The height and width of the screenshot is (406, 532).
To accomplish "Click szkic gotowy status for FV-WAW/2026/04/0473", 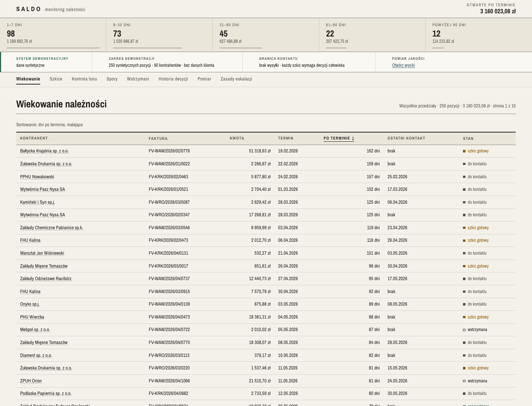I will pos(476,317).
